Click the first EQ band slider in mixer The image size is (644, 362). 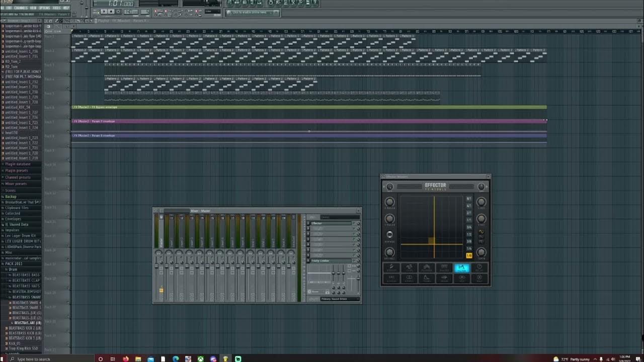pyautogui.click(x=334, y=273)
